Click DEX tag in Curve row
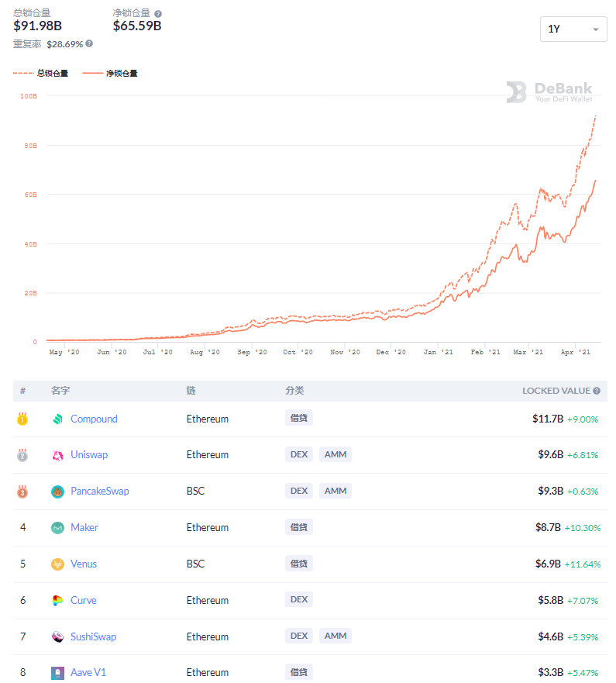 tap(298, 599)
